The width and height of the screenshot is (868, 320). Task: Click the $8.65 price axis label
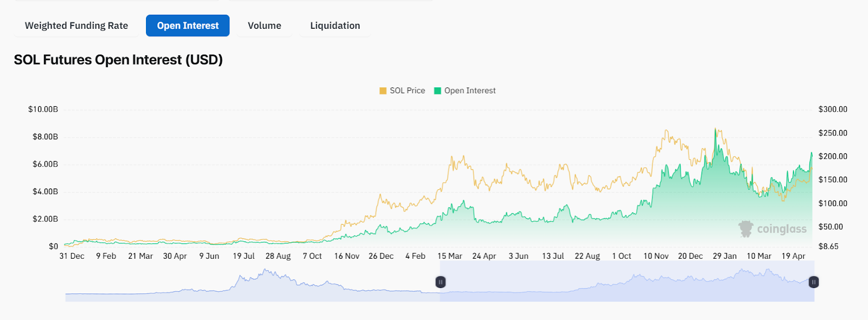(x=828, y=246)
